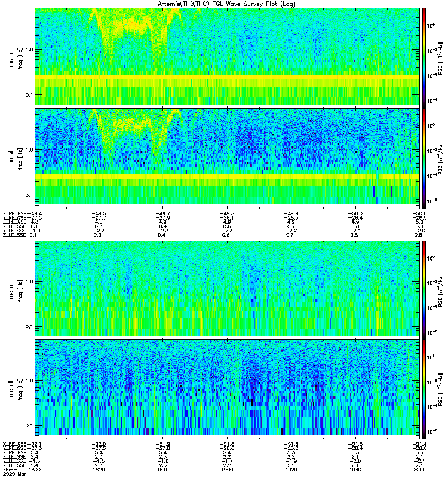The width and height of the screenshot is (448, 478).
Task: Click the 'PSD [nT²/Hz]' label of the THC B⊥ color bar
Action: click(x=441, y=290)
